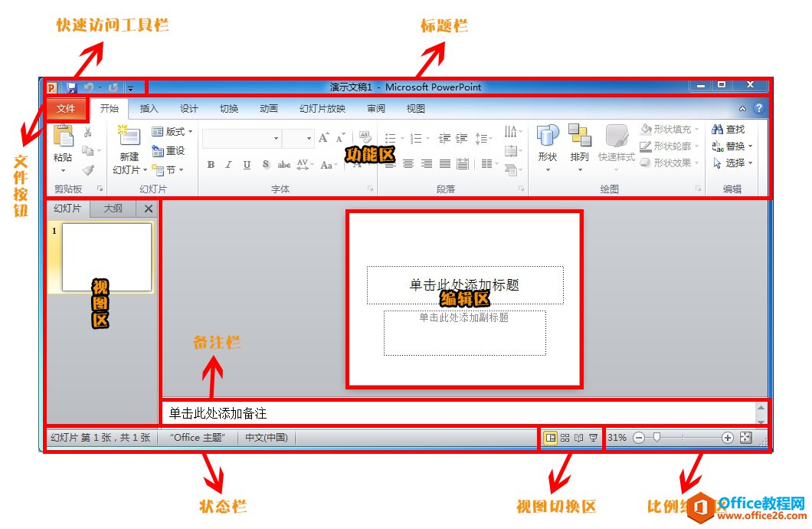Screen dimensions: 812x529
Task: Switch to Normal view in status bar
Action: [551, 438]
